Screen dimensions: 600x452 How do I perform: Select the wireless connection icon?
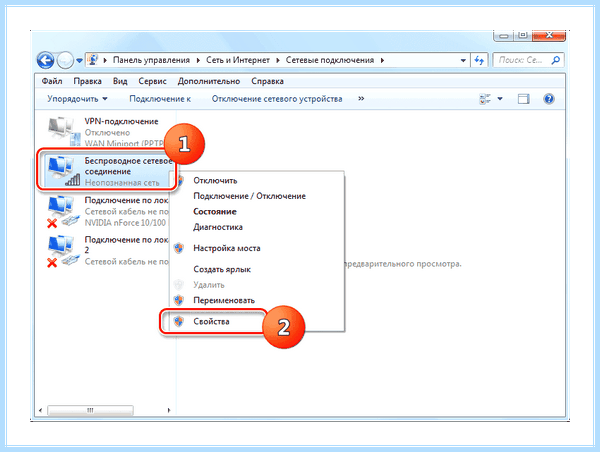(64, 171)
